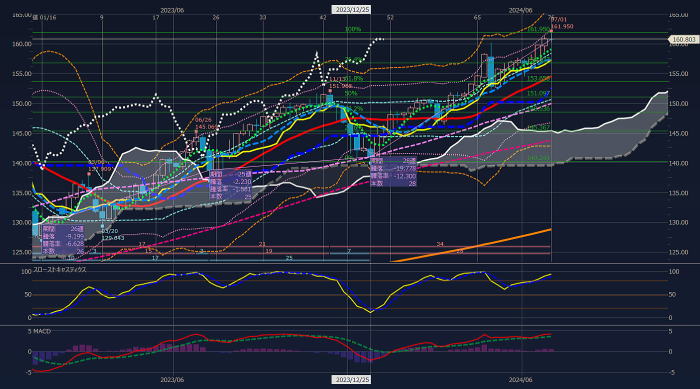The height and width of the screenshot is (389, 700).
Task: Click 150.00 on the left price axis
Action: coord(22,104)
